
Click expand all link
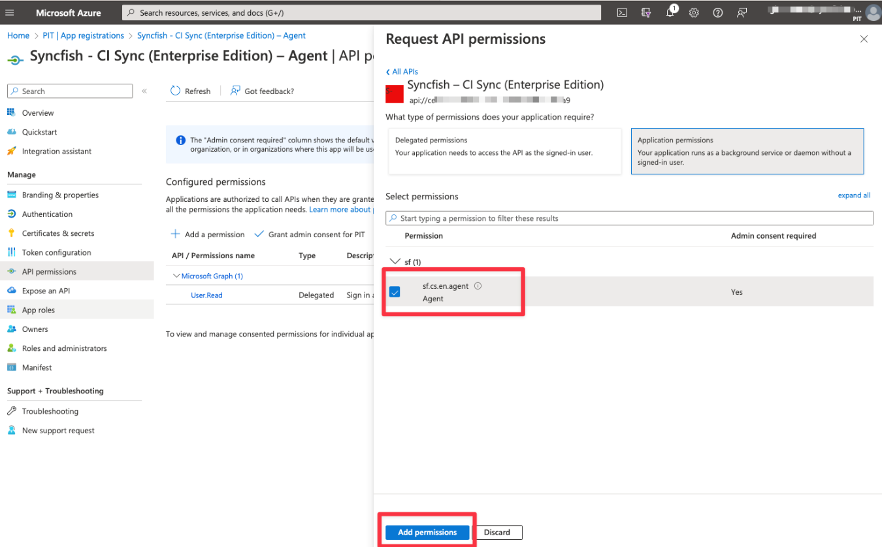pyautogui.click(x=854, y=195)
